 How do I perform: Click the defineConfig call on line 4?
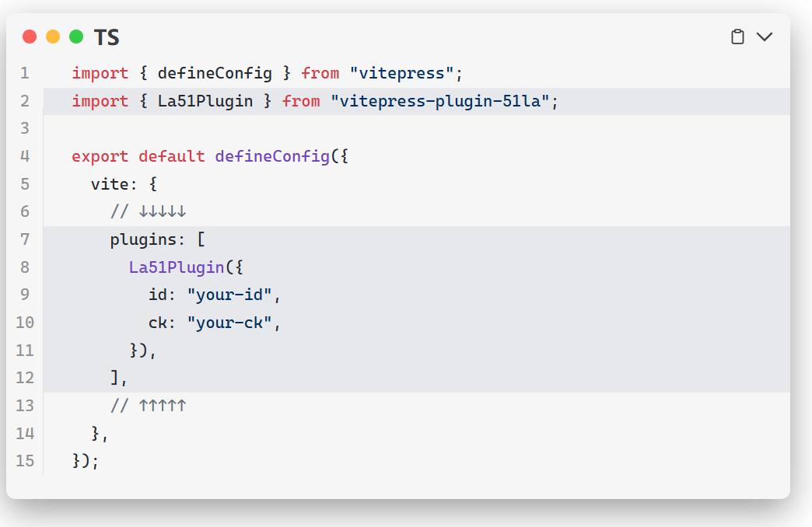coord(272,156)
